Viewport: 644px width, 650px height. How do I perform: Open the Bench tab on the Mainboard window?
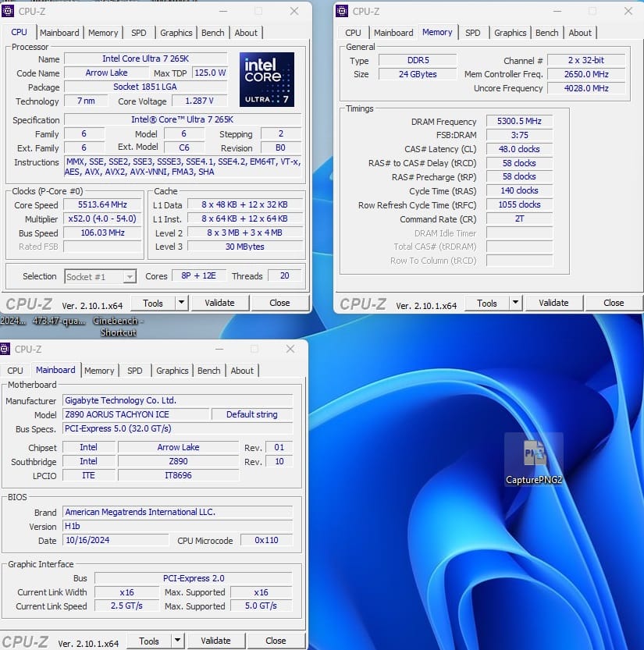[x=208, y=370]
